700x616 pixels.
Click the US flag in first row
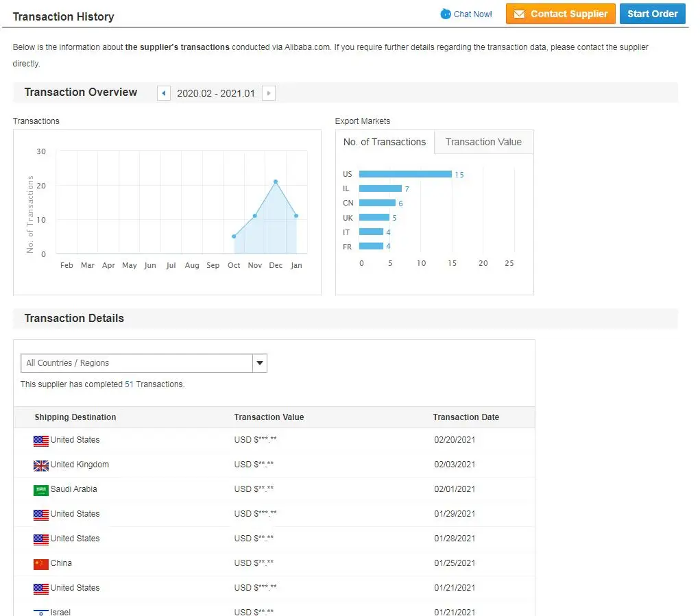coord(41,441)
